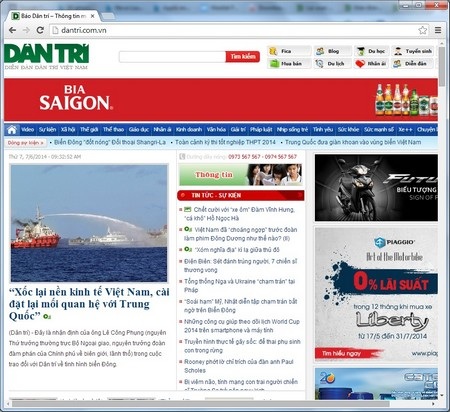The width and height of the screenshot is (450, 412).
Task: Open Trung Quốc đưa giàn khoan headline
Action: (353, 142)
